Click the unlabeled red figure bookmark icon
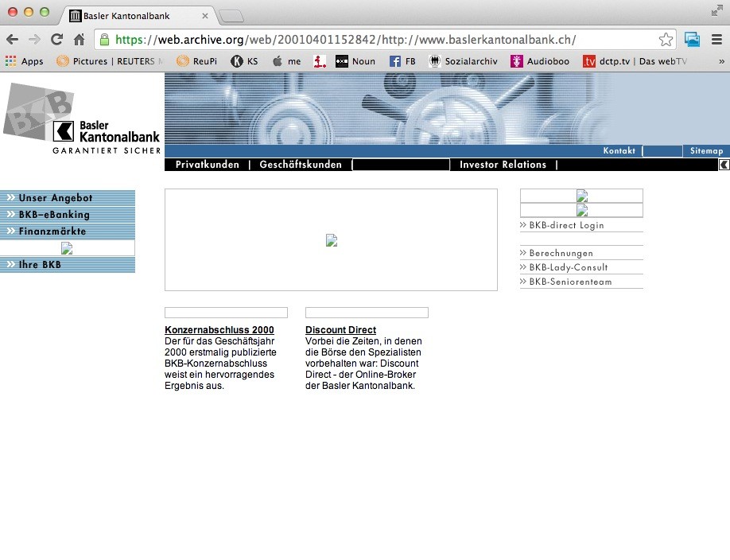Image resolution: width=730 pixels, height=560 pixels. tap(320, 61)
